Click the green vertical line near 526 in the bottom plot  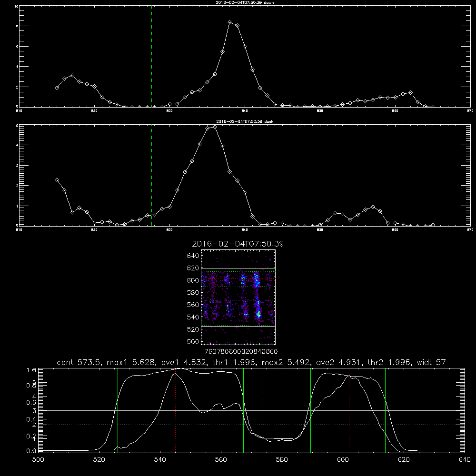coord(118,410)
